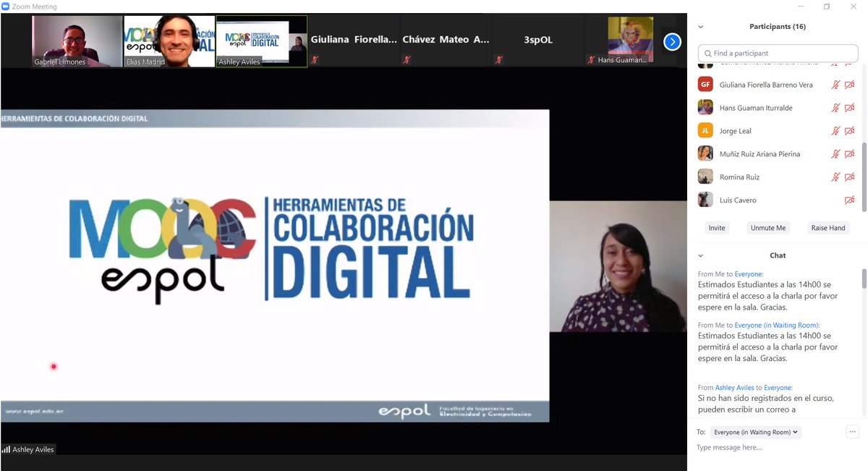Click the shared MOOC ESPOL slide
The image size is (868, 471).
[275, 266]
